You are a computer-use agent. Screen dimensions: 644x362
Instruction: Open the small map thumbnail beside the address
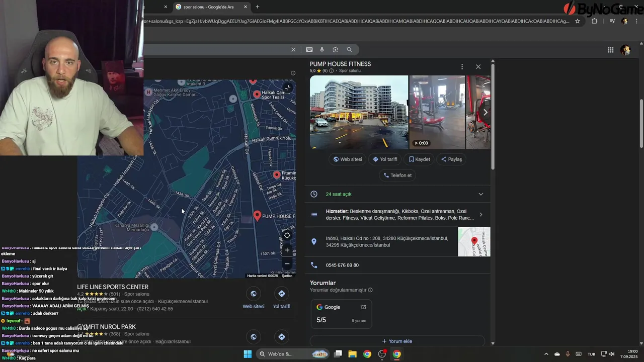click(x=474, y=242)
